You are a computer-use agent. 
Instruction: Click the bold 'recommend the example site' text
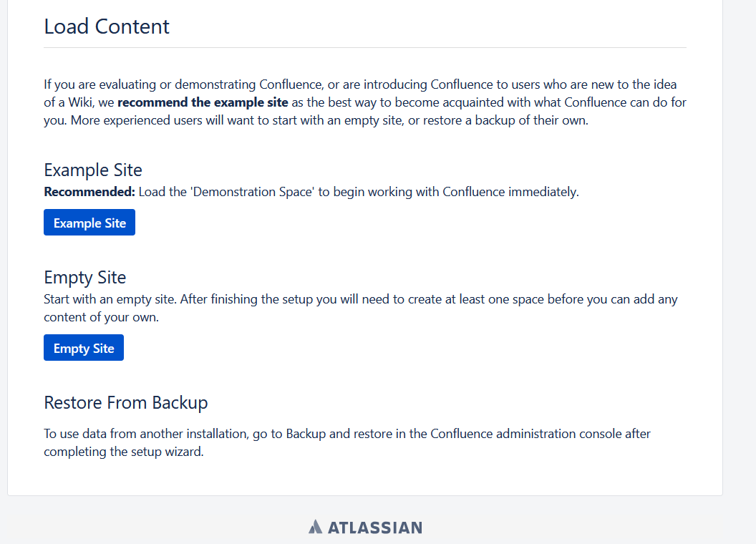[x=203, y=102]
